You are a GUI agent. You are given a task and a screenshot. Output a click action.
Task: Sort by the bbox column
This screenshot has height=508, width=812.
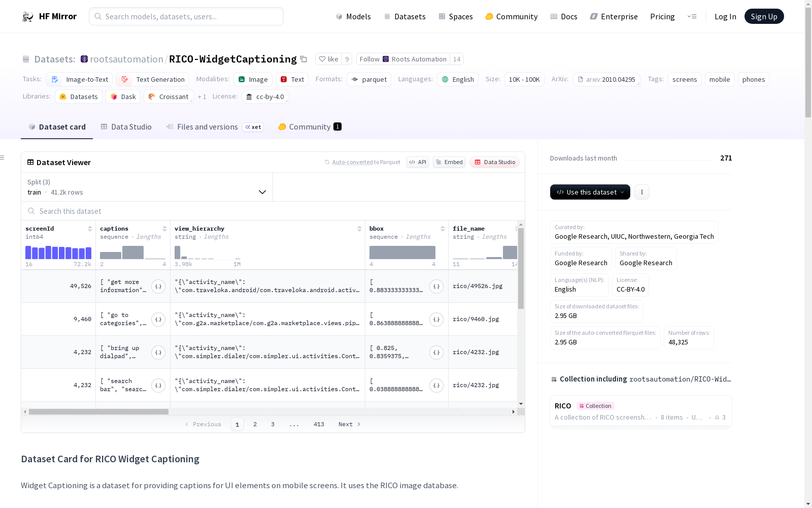tap(443, 229)
